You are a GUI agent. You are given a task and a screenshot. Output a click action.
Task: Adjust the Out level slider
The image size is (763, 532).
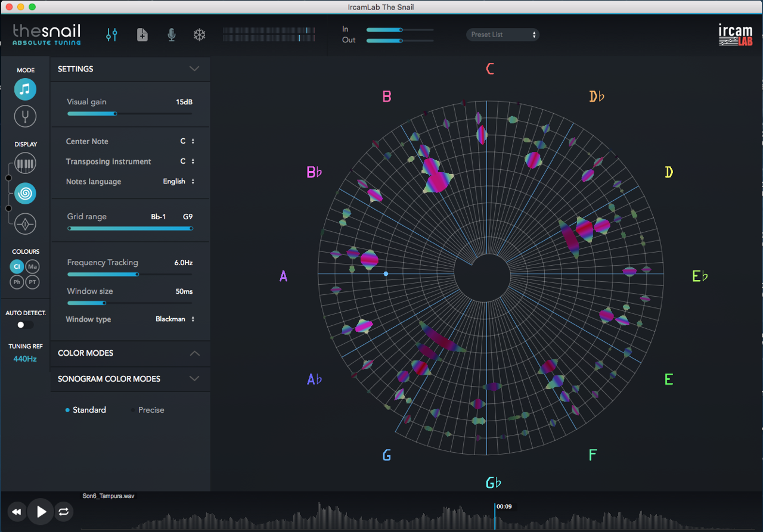pyautogui.click(x=399, y=41)
